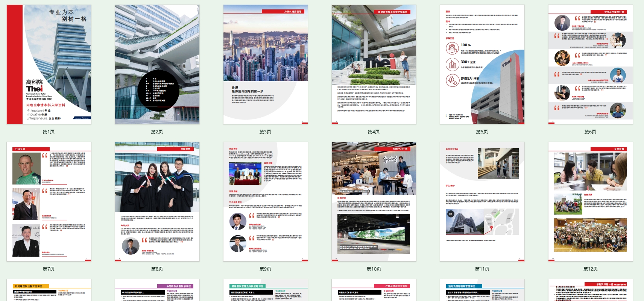Open the 数码建筑及设备工程课程 page thumbnail
644x301 pixels.
[x=49, y=291]
